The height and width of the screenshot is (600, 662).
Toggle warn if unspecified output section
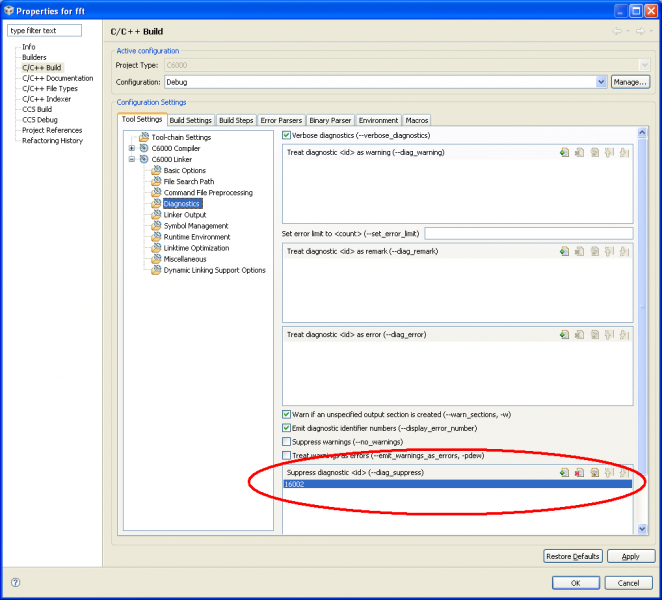286,414
